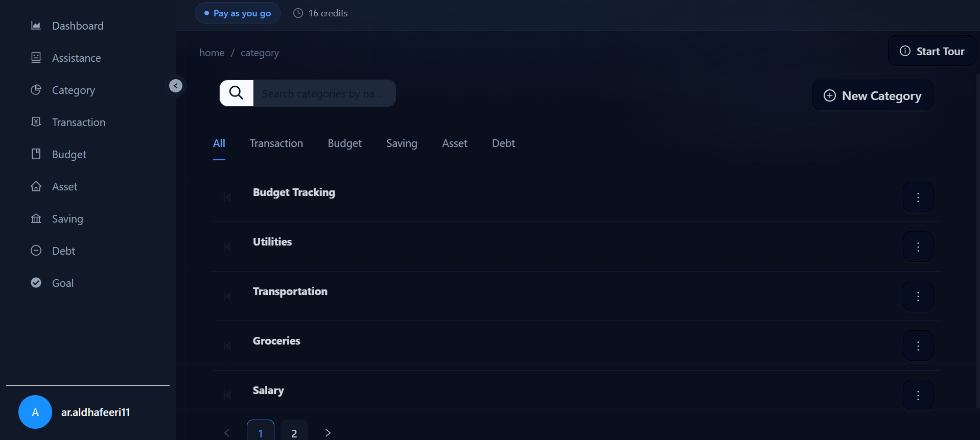Click the icon left of Groceries
Screen dimensions: 980x440
coord(227,346)
